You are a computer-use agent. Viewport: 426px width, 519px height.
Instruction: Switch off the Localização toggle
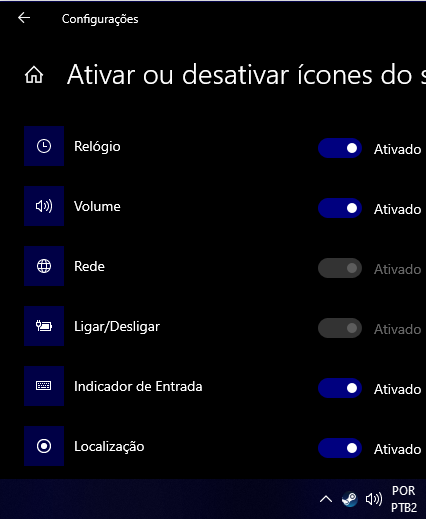tap(340, 448)
